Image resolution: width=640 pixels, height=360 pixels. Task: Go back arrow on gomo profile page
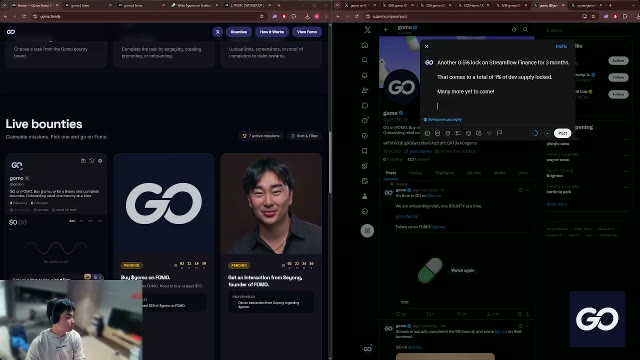386,29
